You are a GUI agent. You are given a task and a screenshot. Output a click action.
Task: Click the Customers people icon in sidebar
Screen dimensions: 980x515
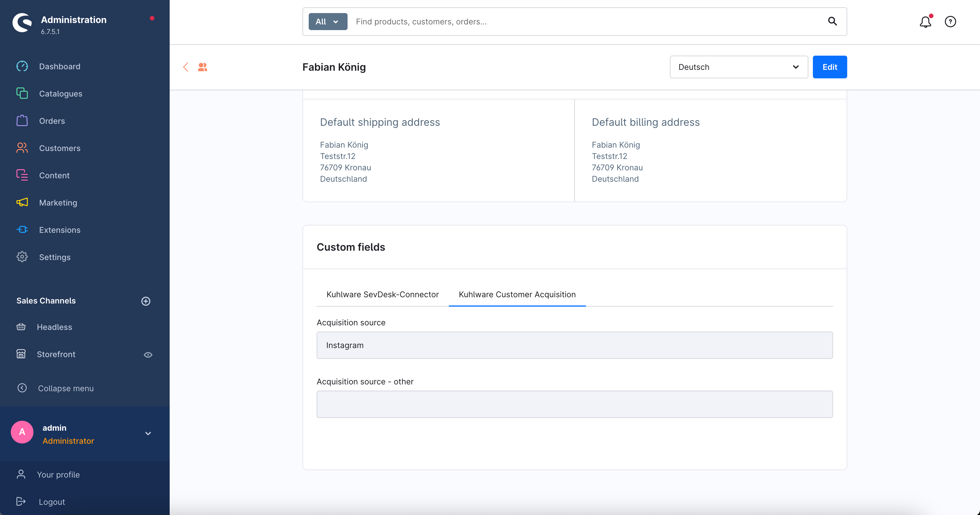tap(22, 148)
